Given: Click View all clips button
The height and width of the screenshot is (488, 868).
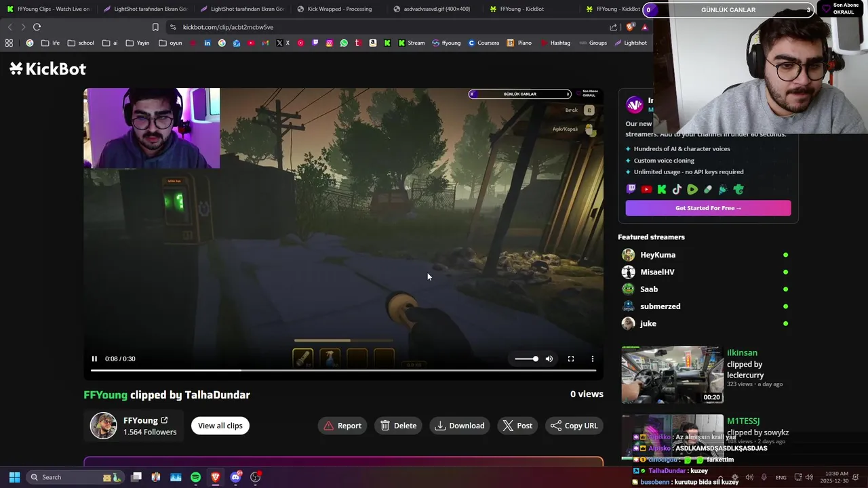Looking at the screenshot, I should pos(220,426).
